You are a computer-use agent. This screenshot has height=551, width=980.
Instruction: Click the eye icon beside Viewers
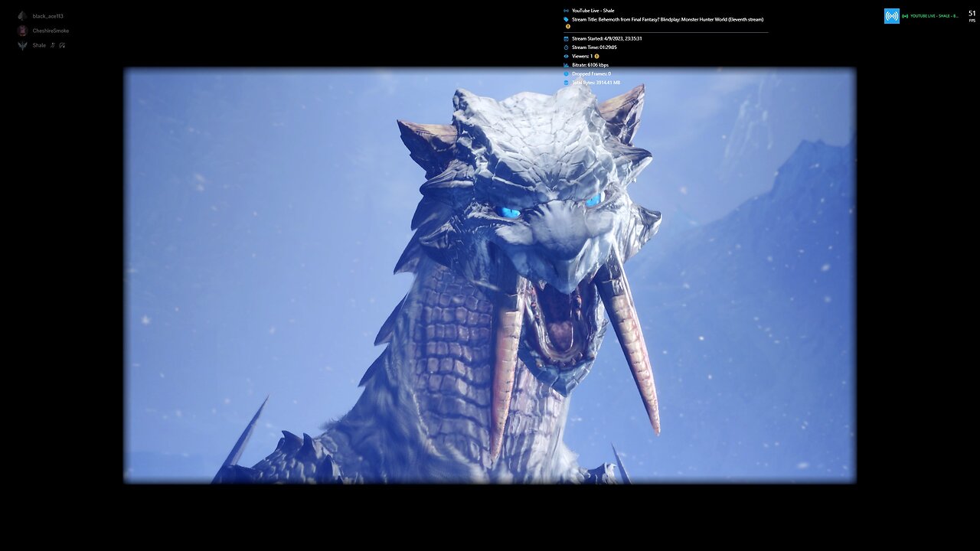pyautogui.click(x=567, y=56)
